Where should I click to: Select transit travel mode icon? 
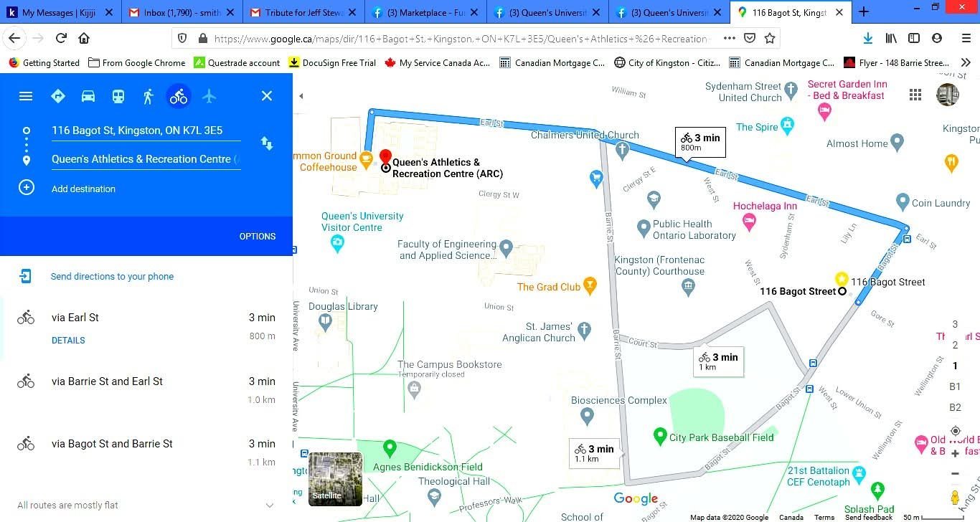[118, 96]
